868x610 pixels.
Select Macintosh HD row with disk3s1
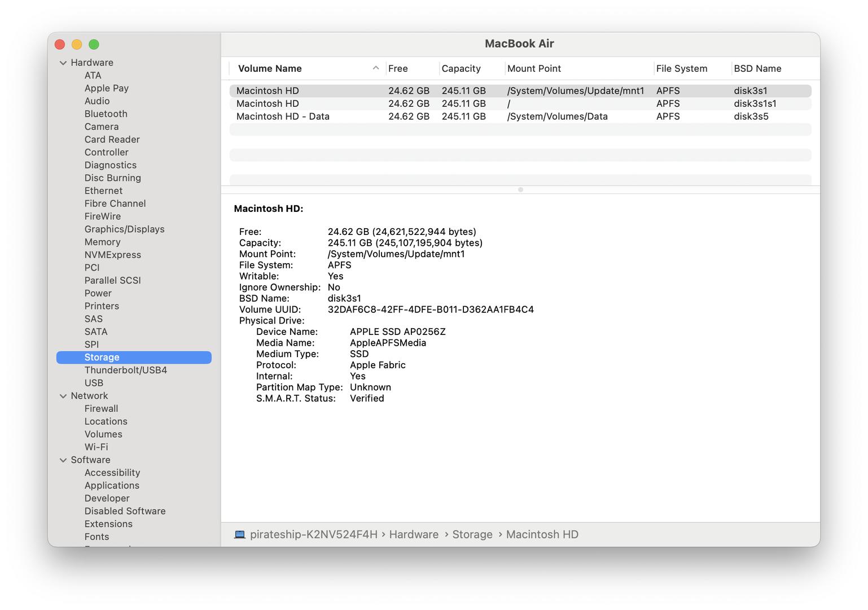point(520,90)
